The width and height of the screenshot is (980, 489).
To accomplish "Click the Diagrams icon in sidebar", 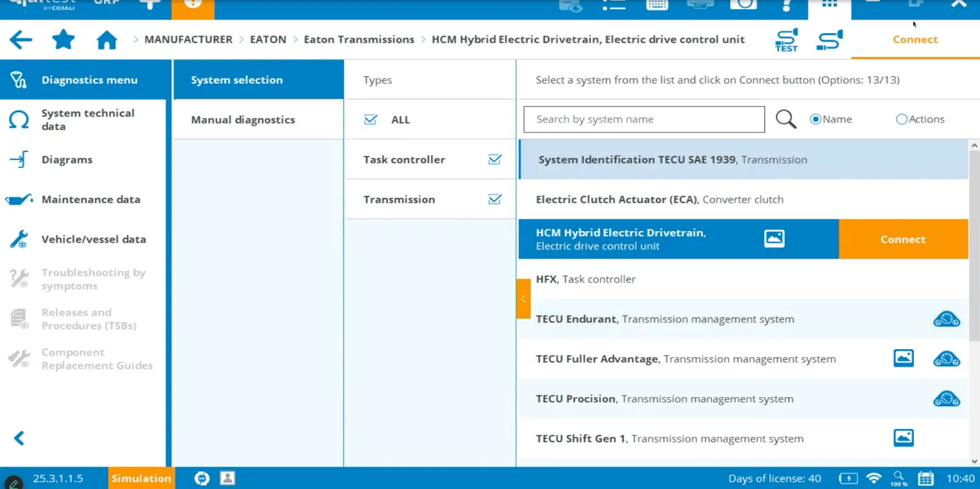I will 19,159.
